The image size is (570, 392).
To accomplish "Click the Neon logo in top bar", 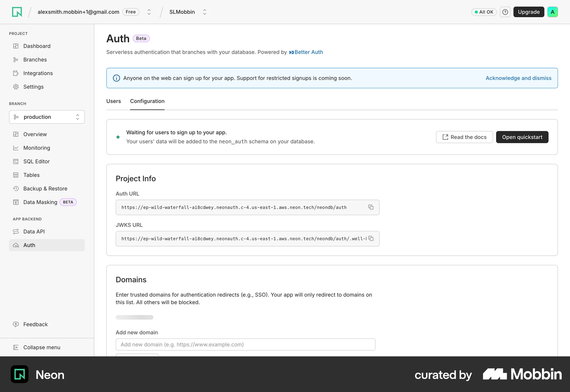I will pos(17,12).
